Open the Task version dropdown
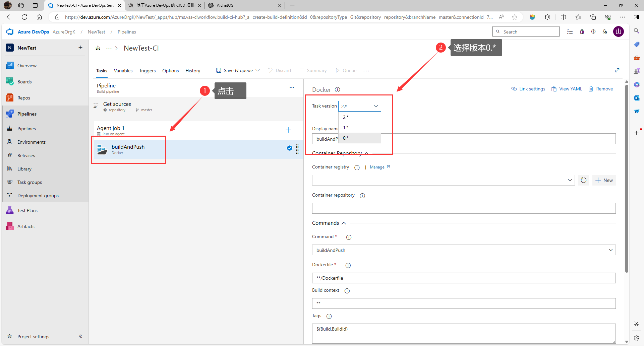The image size is (644, 346). click(360, 106)
